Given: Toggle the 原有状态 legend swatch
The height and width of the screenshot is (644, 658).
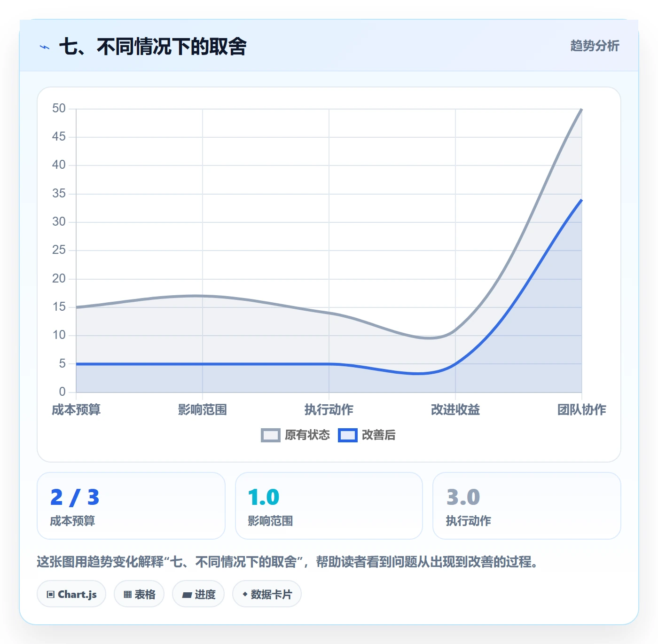Looking at the screenshot, I should coord(271,435).
